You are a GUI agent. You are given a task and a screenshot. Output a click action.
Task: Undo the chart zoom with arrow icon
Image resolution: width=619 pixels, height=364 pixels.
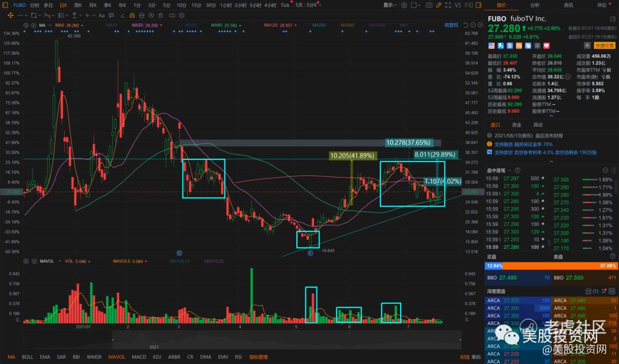click(465, 25)
